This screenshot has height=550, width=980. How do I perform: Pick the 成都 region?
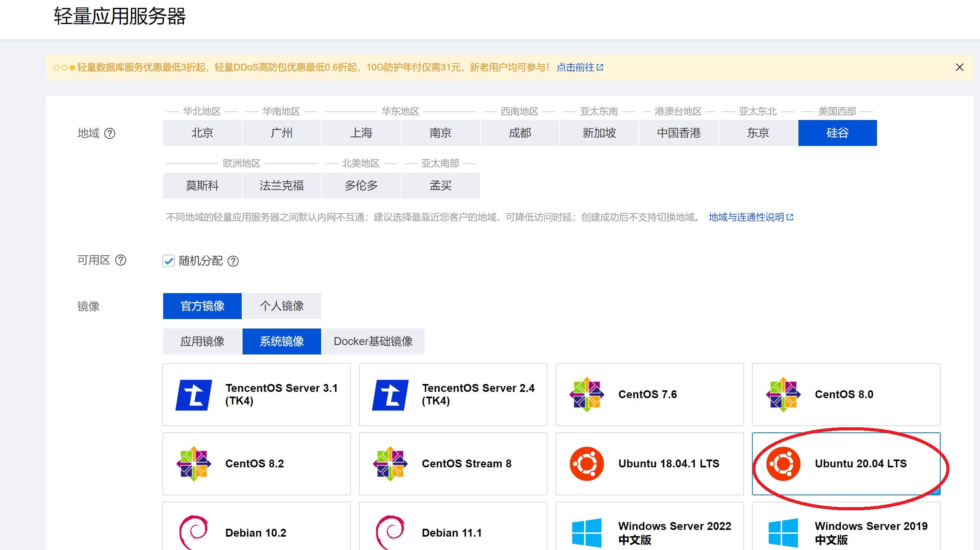(520, 133)
